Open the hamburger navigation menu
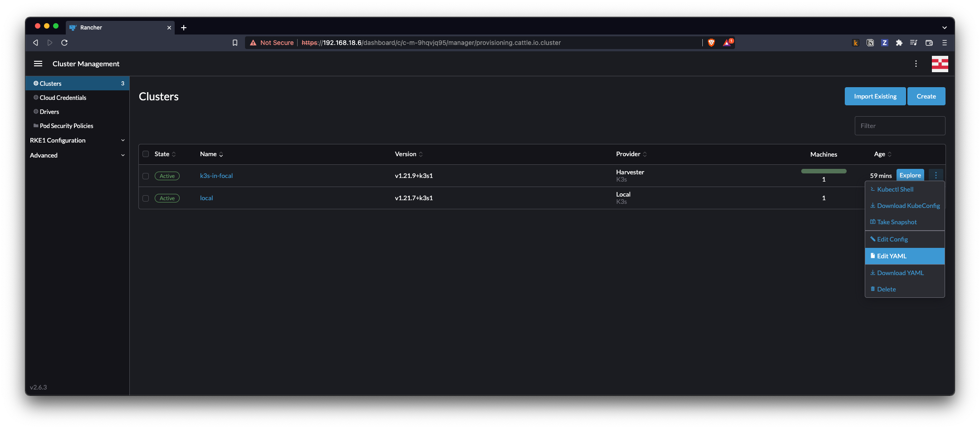 [x=38, y=64]
